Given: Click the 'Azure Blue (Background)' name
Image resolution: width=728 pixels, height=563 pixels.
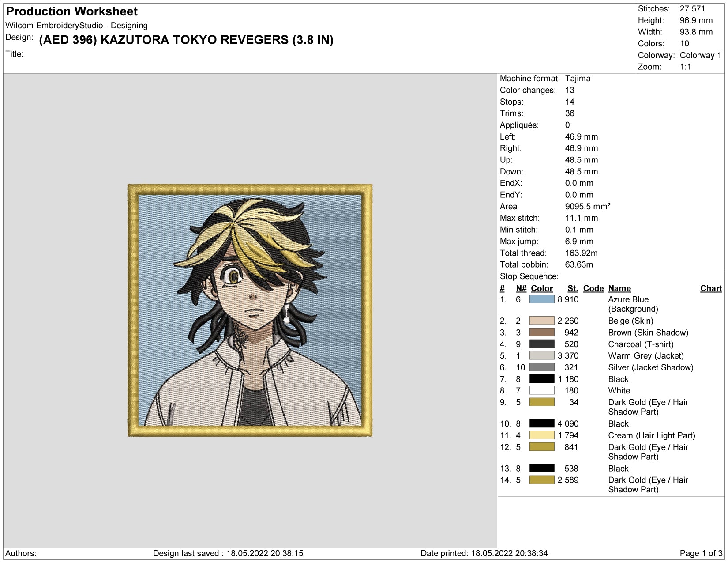Looking at the screenshot, I should (633, 304).
